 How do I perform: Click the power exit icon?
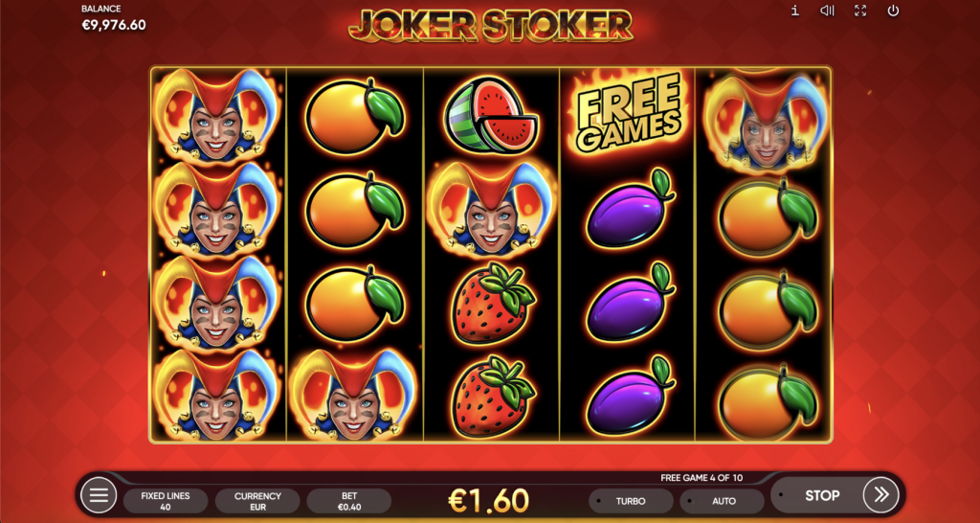point(893,11)
